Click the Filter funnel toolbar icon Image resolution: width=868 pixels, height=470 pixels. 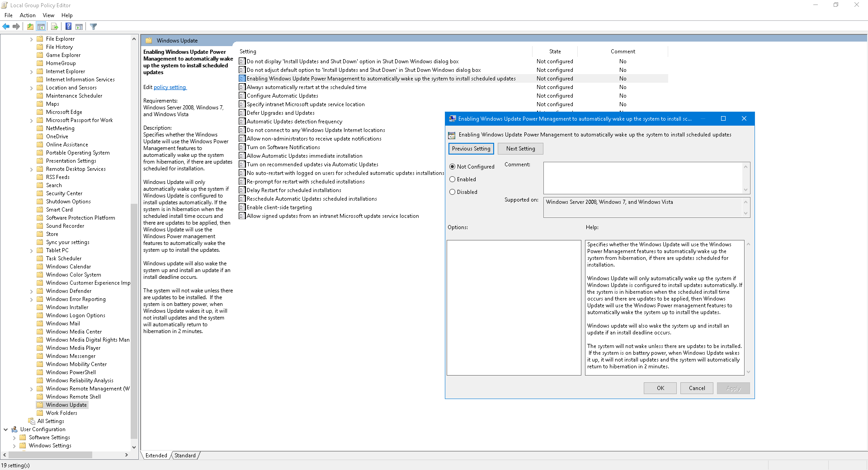click(x=94, y=27)
